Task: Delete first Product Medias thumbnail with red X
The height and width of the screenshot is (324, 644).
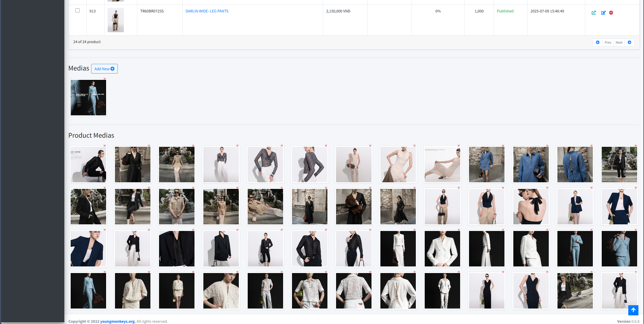Action: (x=105, y=146)
